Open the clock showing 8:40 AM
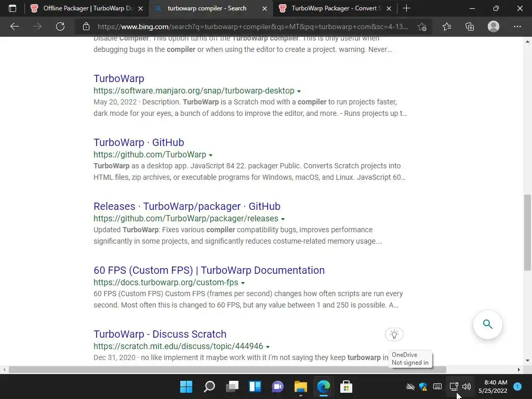This screenshot has height=399, width=532. (x=493, y=387)
